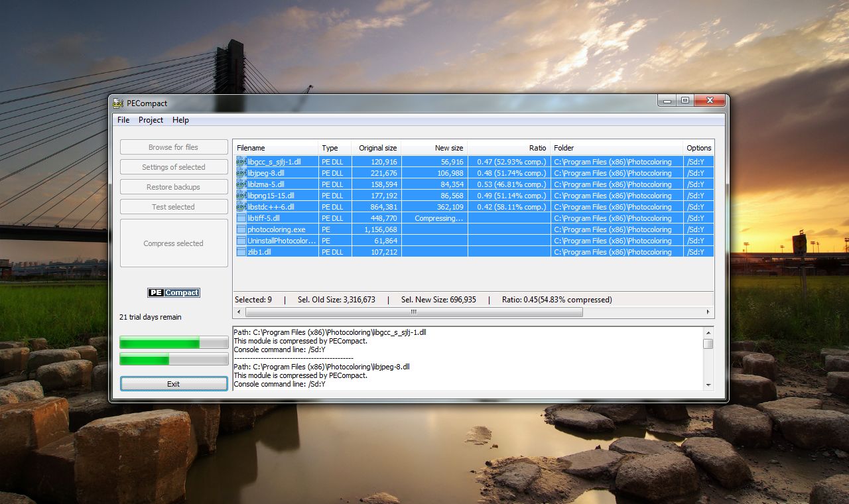Image resolution: width=849 pixels, height=504 pixels.
Task: Sort by New size column header
Action: point(434,148)
